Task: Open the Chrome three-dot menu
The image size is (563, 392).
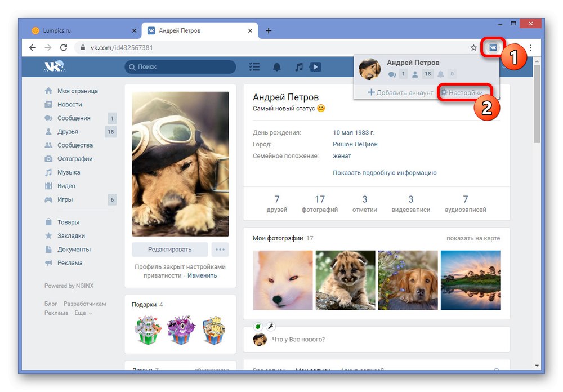Action: point(531,47)
